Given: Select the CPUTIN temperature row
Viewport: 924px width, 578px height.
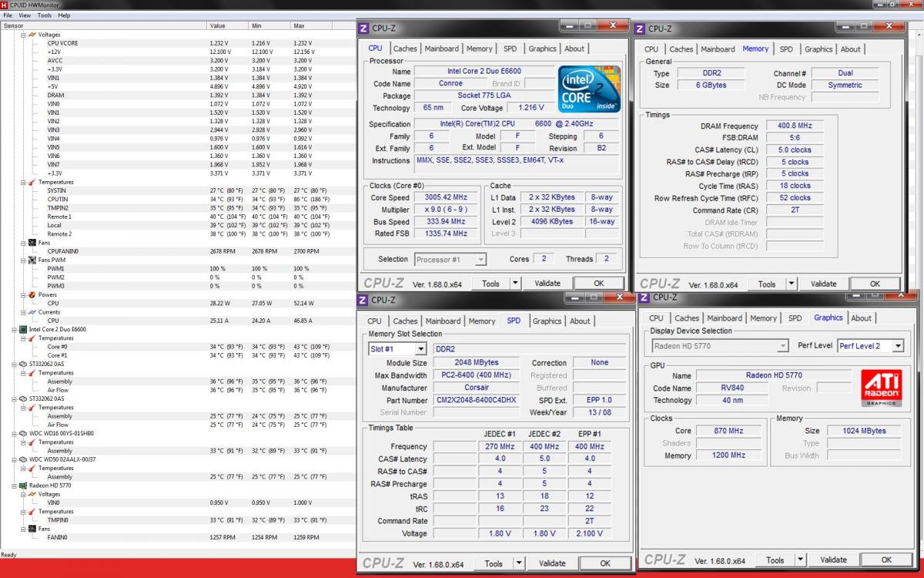Looking at the screenshot, I should click(177, 200).
